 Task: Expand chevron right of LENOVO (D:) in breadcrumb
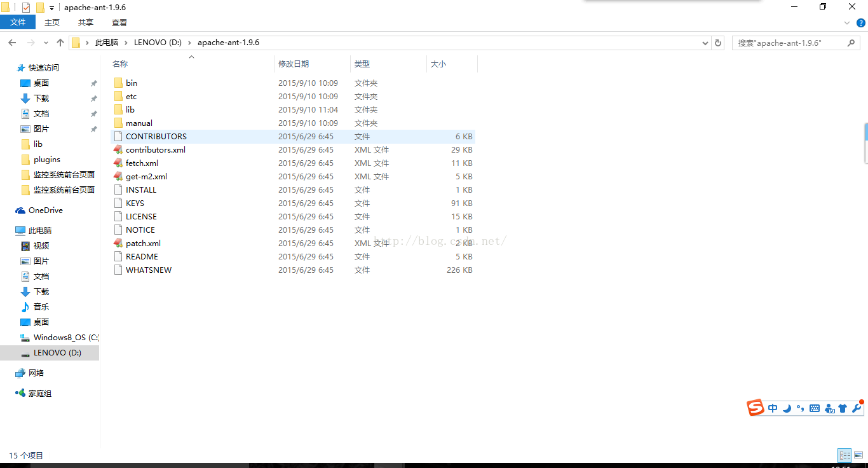(x=189, y=43)
